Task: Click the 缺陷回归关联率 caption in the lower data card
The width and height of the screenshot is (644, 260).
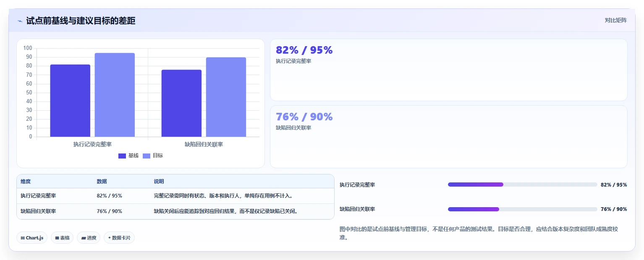Action: (x=293, y=128)
